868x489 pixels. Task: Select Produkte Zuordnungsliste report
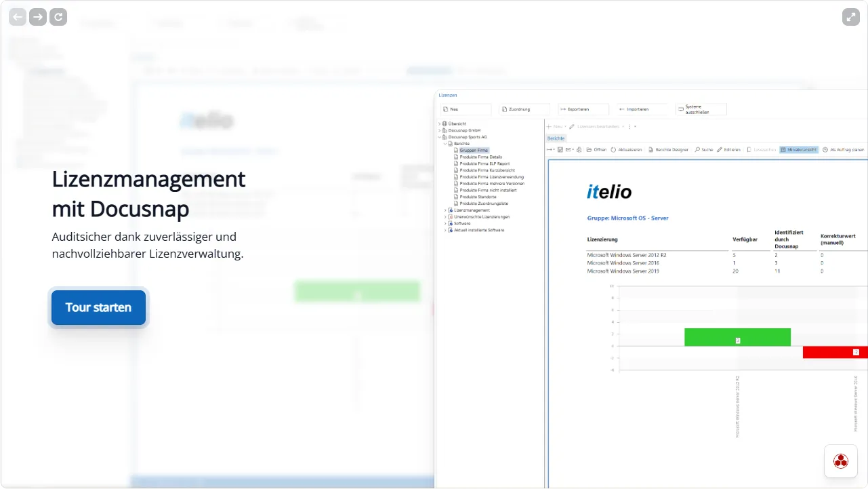pyautogui.click(x=484, y=203)
